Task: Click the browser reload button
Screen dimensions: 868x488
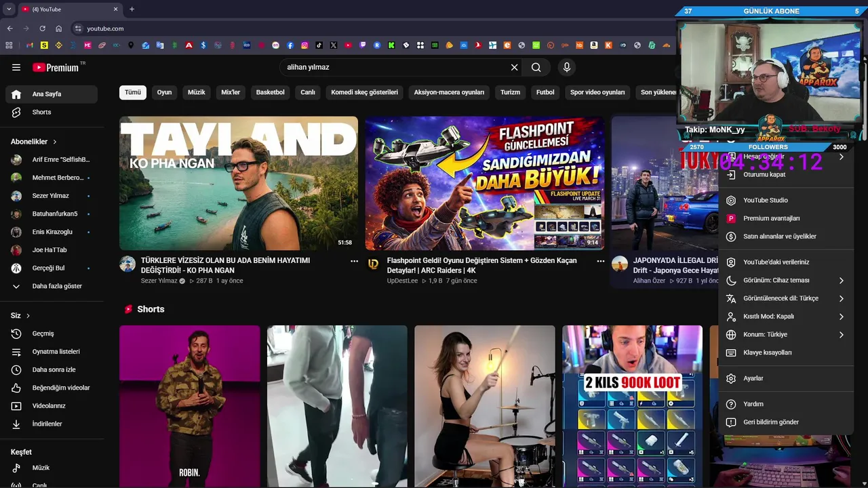Action: tap(42, 28)
